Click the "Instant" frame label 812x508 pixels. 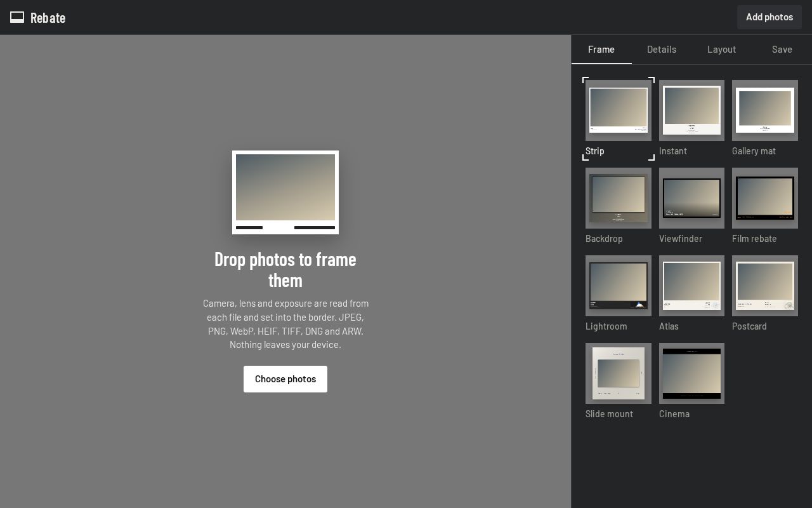tap(673, 151)
